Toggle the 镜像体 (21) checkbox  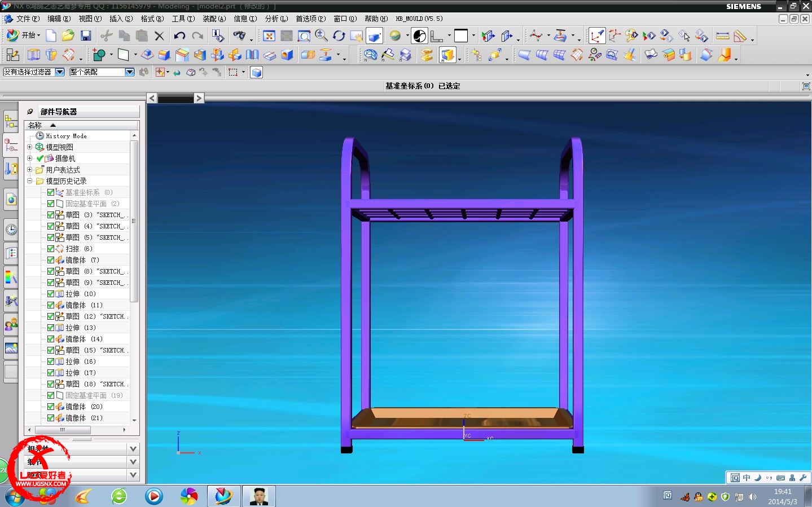(51, 418)
